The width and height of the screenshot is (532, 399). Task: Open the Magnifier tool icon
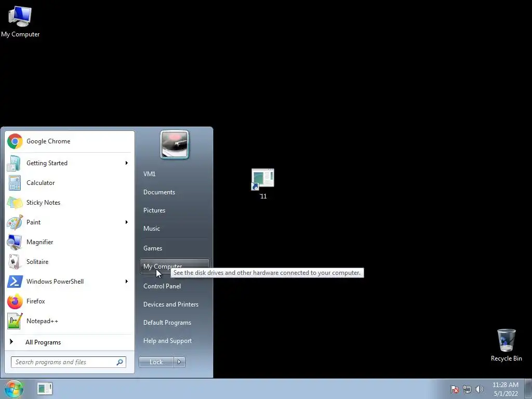(15, 242)
